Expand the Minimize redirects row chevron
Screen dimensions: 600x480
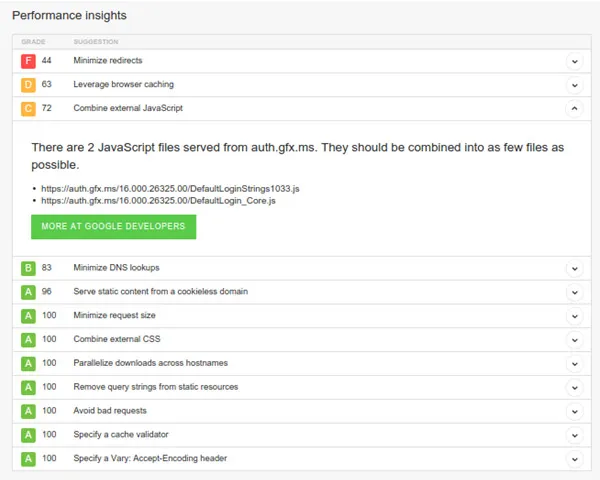tap(574, 61)
